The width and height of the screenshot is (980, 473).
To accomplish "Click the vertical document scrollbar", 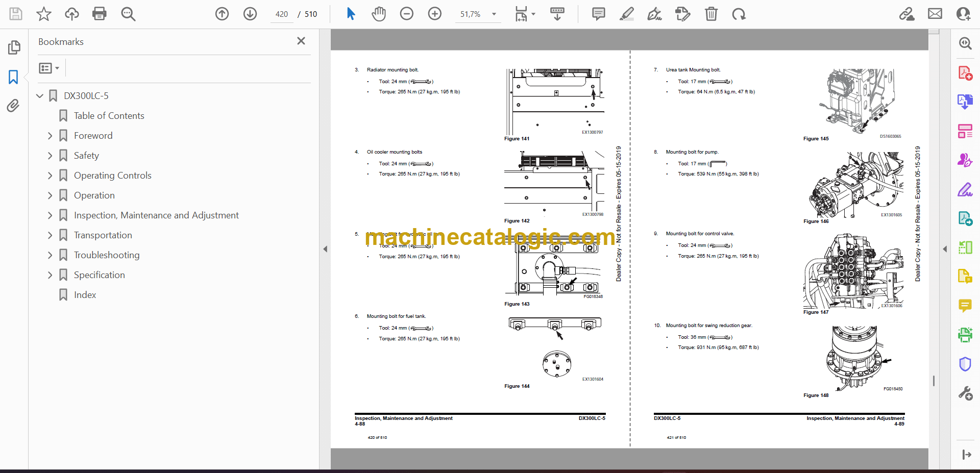I will (934, 380).
